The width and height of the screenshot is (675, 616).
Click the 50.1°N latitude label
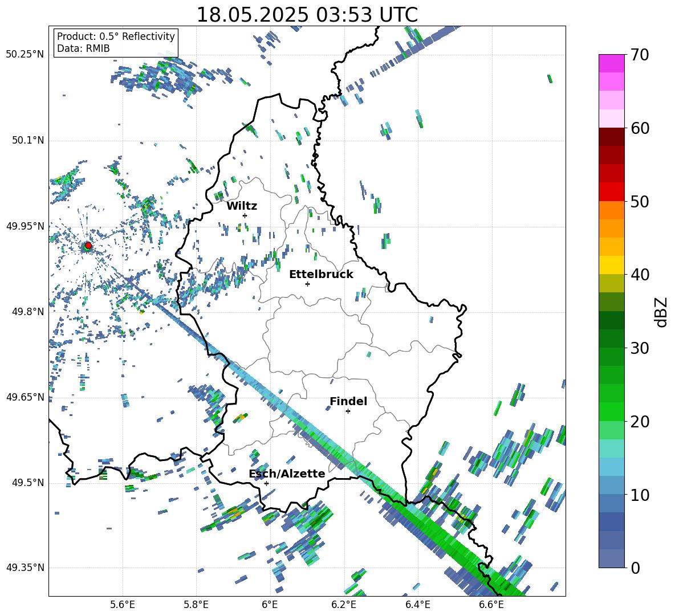27,141
